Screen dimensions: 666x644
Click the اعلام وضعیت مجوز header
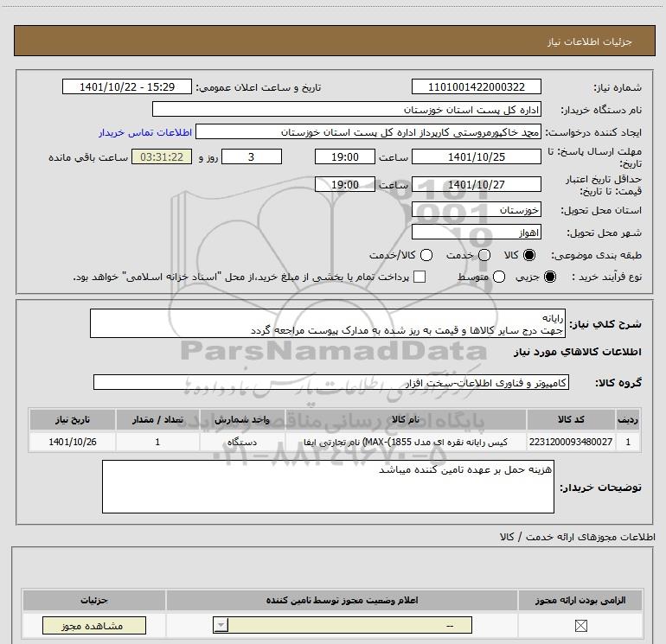pyautogui.click(x=342, y=600)
